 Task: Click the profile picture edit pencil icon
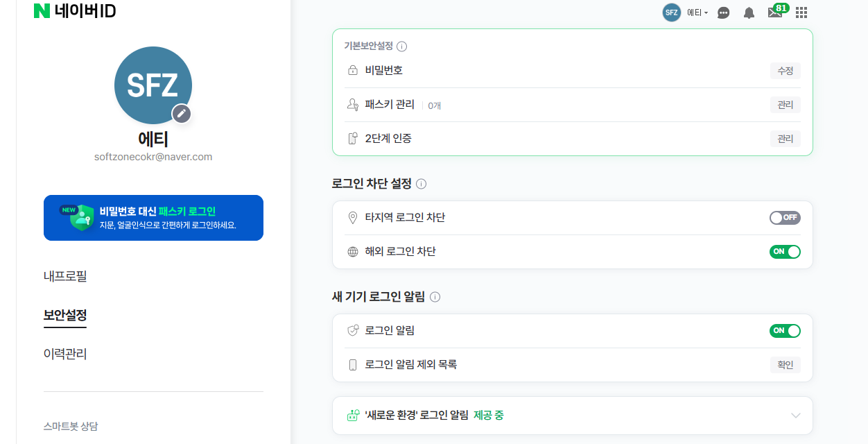pos(182,114)
